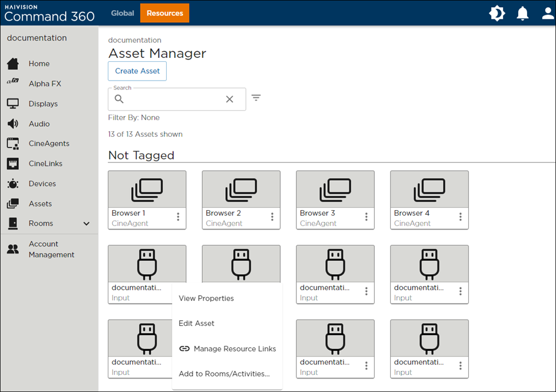Image resolution: width=556 pixels, height=392 pixels.
Task: Click inside the Search input field
Action: click(167, 98)
